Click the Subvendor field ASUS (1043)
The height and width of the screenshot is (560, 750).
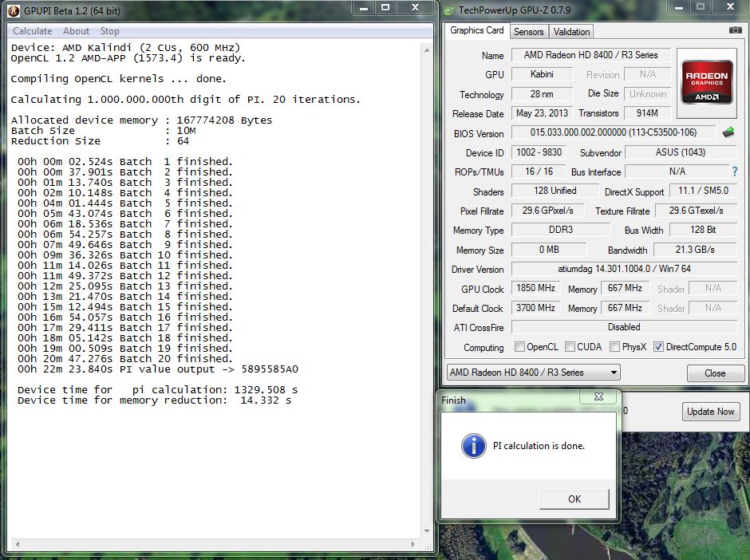[681, 152]
